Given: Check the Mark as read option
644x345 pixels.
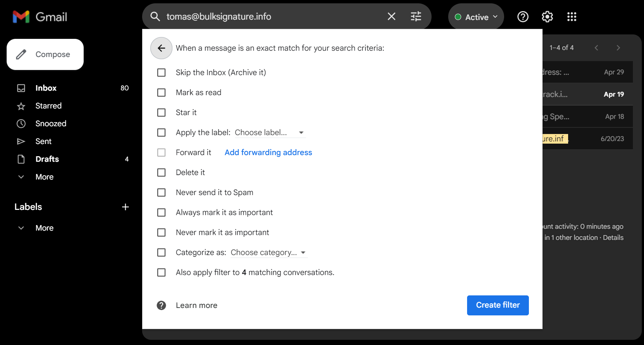Looking at the screenshot, I should (x=161, y=93).
